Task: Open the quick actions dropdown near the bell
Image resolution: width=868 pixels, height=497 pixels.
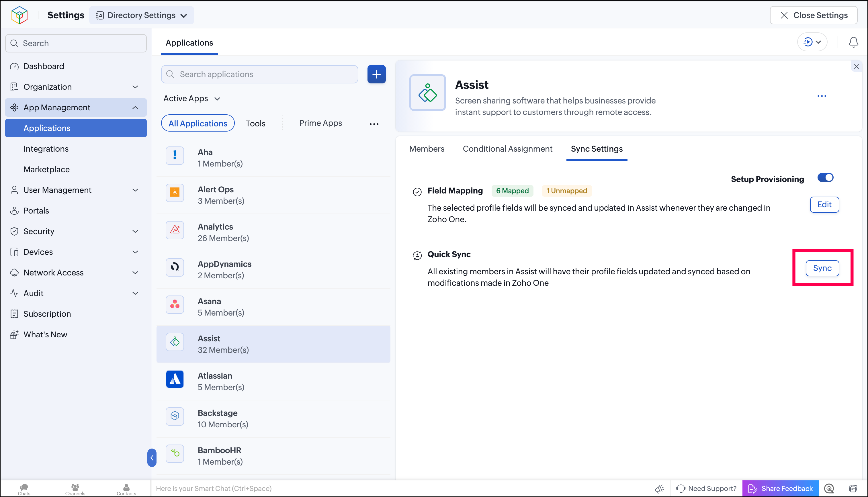Action: tap(812, 42)
